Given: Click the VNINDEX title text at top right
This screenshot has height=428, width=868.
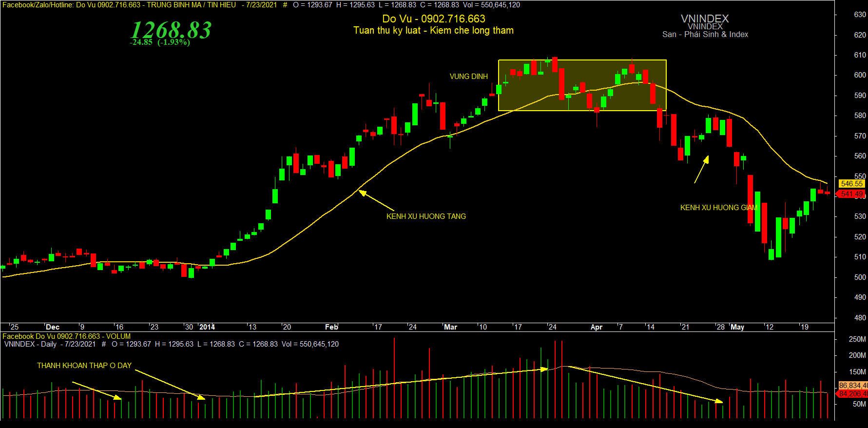Looking at the screenshot, I should (705, 19).
